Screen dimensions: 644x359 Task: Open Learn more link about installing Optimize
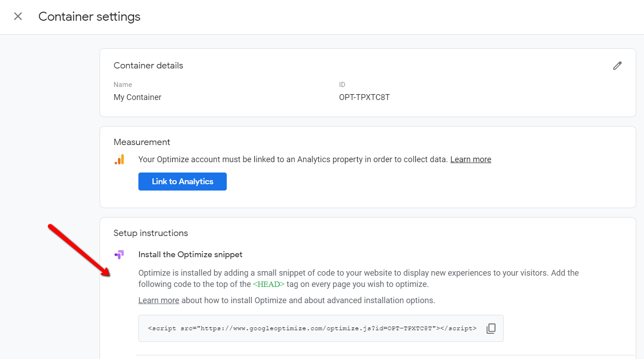pyautogui.click(x=159, y=300)
